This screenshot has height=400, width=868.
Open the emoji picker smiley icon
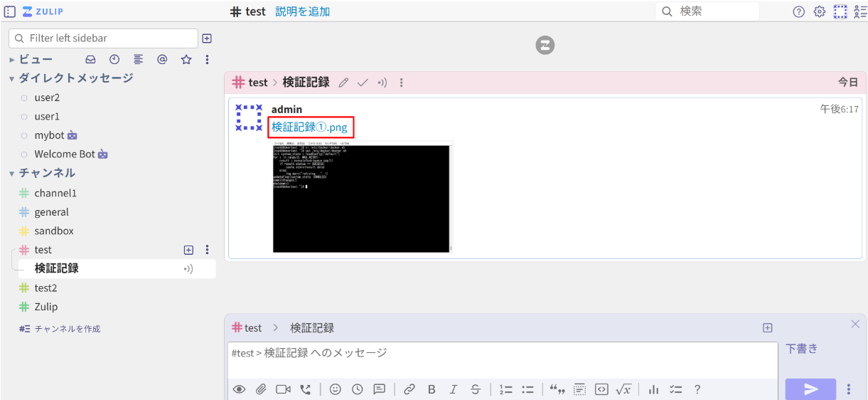(x=335, y=389)
